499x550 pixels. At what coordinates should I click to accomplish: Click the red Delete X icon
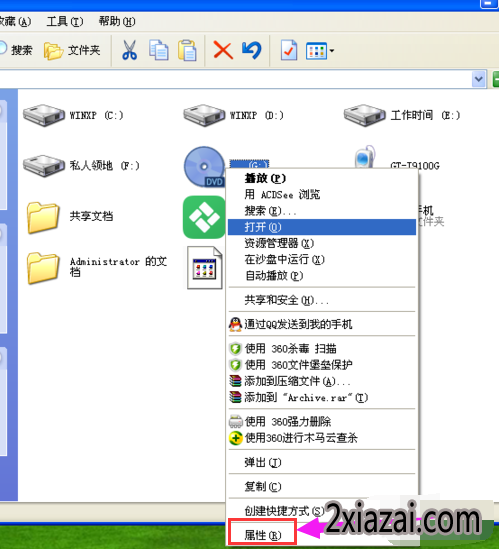[223, 51]
